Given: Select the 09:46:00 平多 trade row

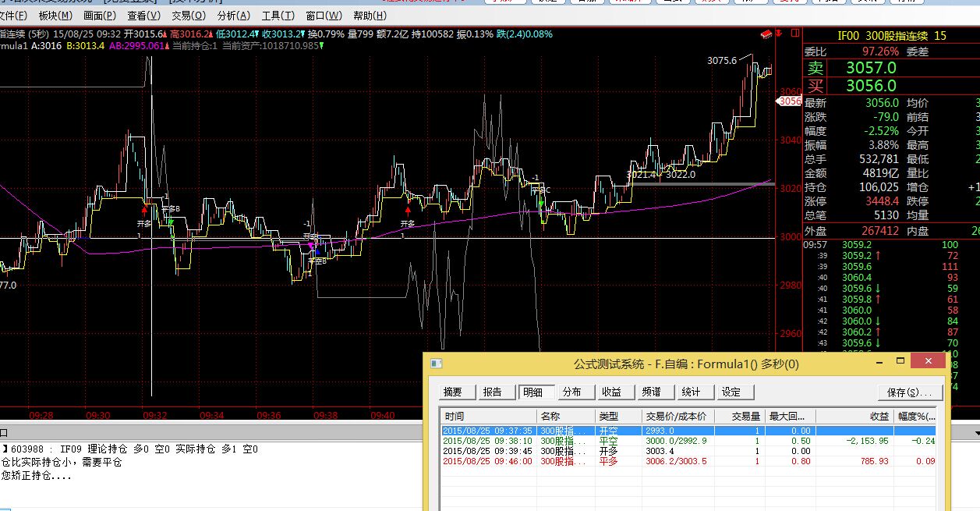Looking at the screenshot, I should tap(689, 460).
